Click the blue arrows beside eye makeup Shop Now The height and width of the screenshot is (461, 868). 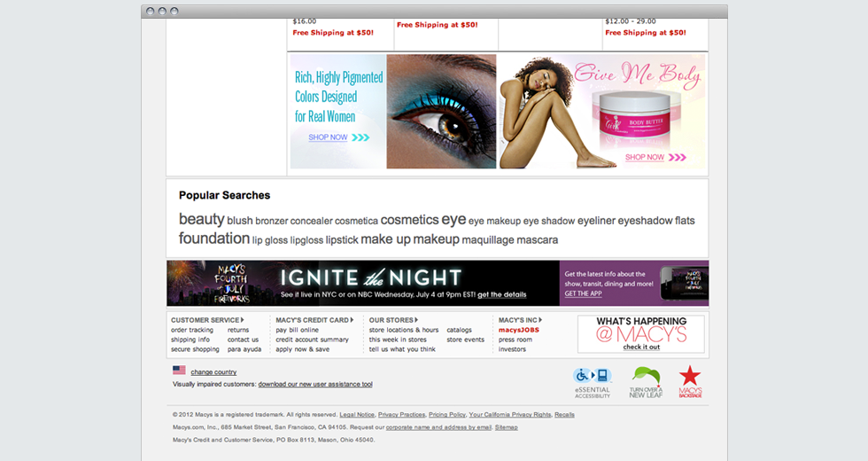click(360, 137)
